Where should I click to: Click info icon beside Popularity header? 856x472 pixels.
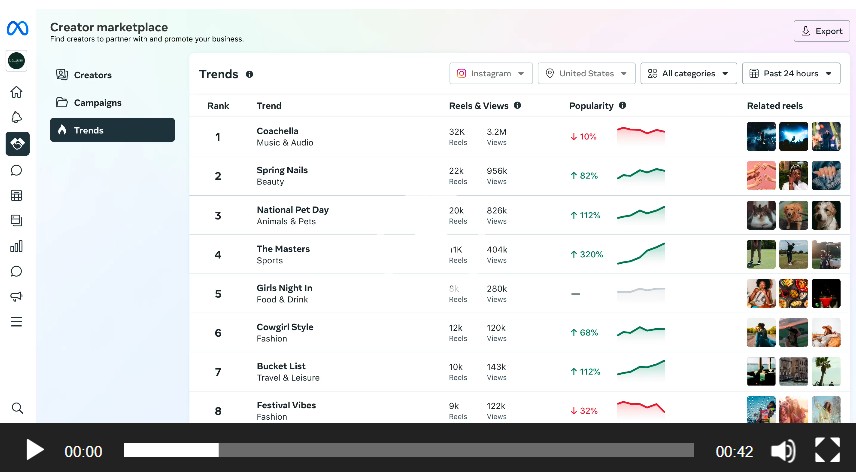click(622, 105)
